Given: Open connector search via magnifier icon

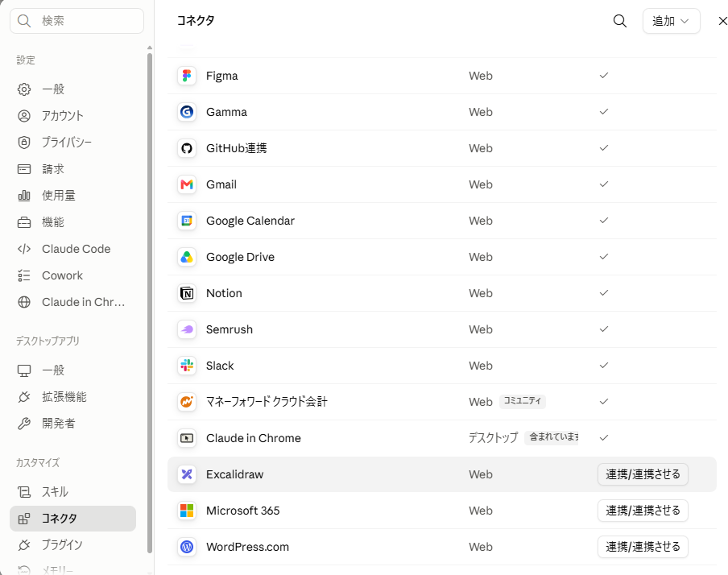Looking at the screenshot, I should pyautogui.click(x=620, y=21).
